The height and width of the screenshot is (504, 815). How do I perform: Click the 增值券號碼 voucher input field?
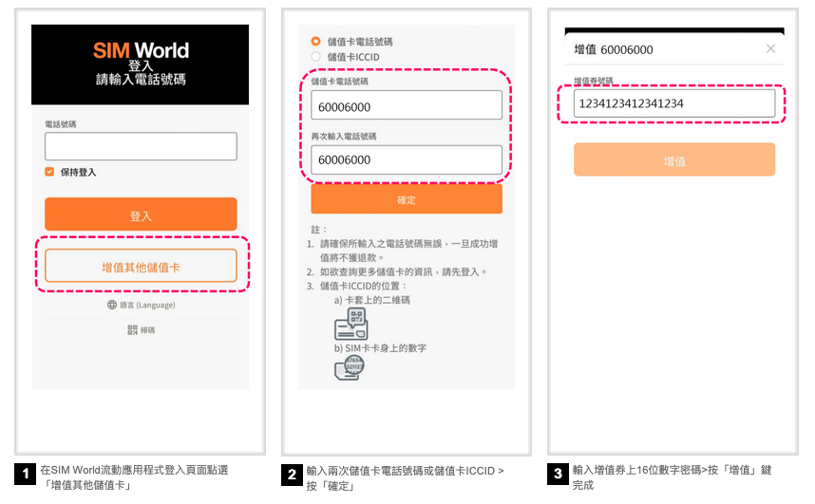coord(673,103)
